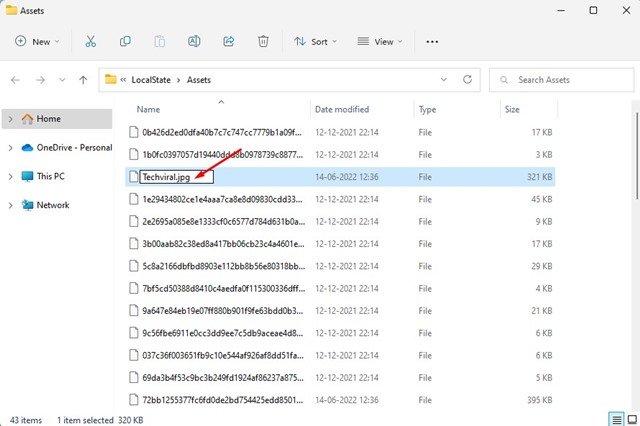Screen dimensions: 640x426
Task: Click the 43 items status text
Action: pos(26,420)
